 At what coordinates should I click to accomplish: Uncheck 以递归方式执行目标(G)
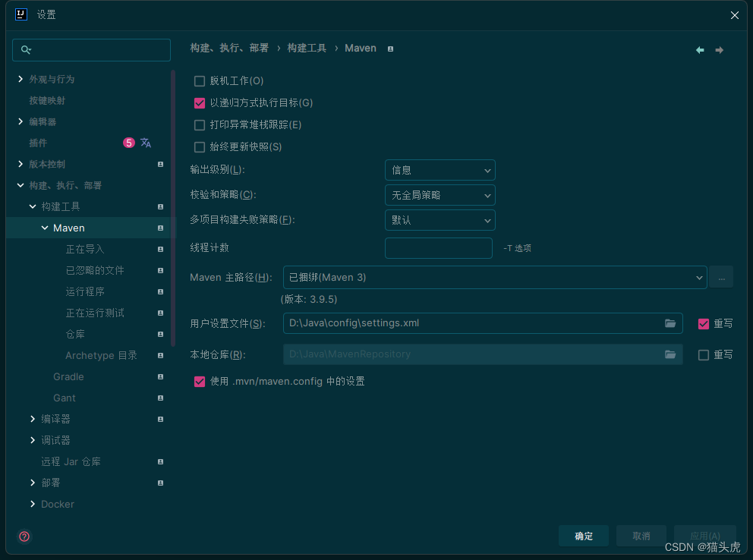[x=200, y=103]
